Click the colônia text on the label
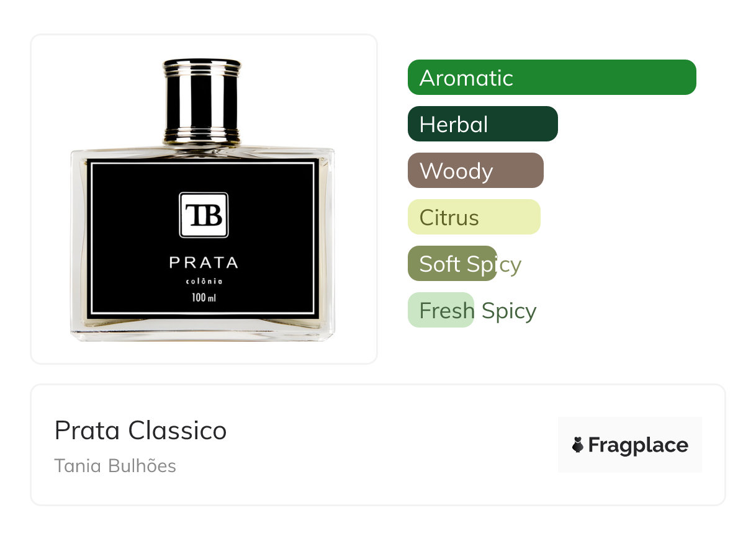This screenshot has width=756, height=536. tap(204, 282)
